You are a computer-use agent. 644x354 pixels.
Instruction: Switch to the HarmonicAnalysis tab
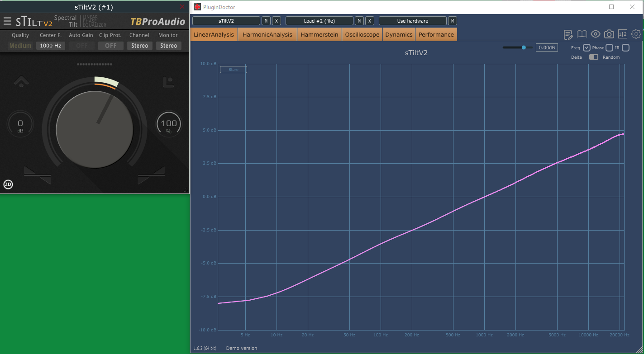pos(267,34)
